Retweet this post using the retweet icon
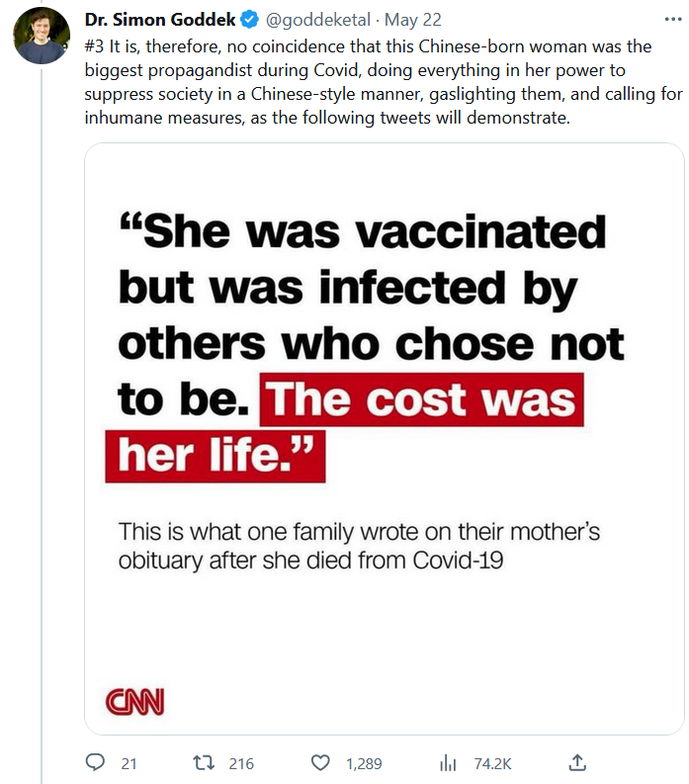Image resolution: width=689 pixels, height=784 pixels. click(x=204, y=763)
